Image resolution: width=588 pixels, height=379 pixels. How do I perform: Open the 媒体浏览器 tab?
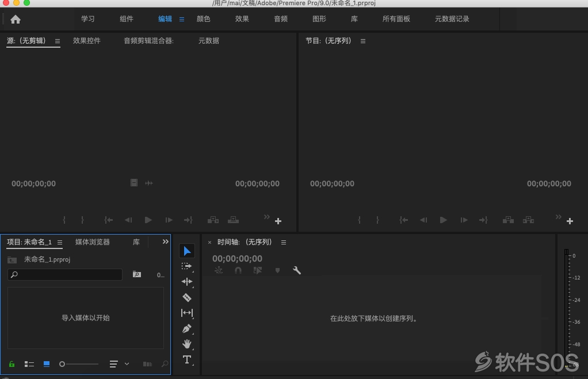click(93, 242)
